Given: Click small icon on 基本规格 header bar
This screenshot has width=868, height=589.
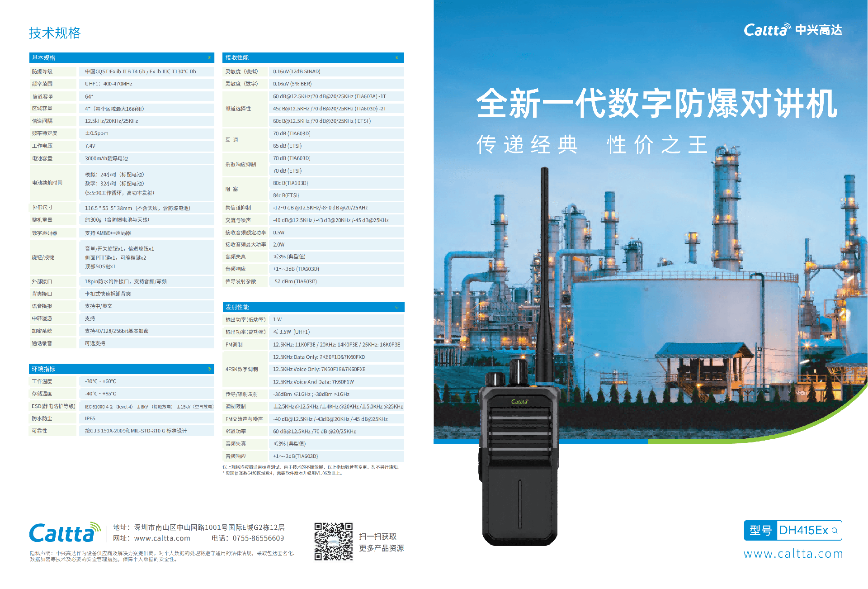Looking at the screenshot, I should pos(209,57).
